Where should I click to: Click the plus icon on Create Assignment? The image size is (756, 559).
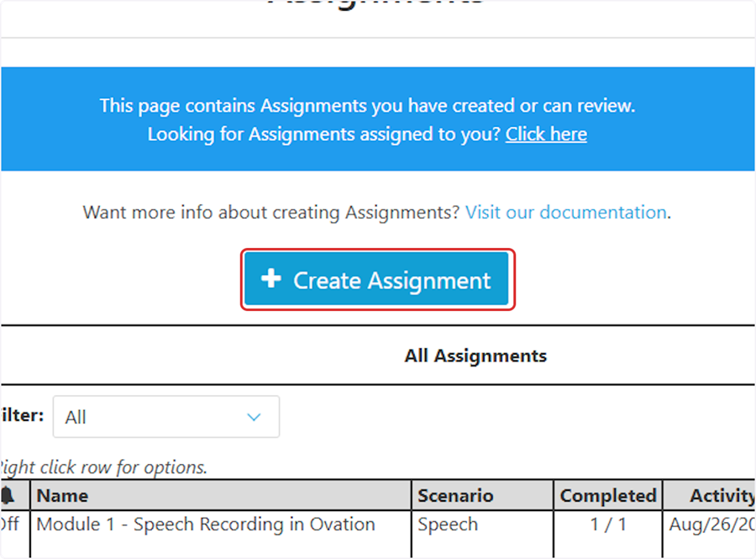tap(271, 278)
